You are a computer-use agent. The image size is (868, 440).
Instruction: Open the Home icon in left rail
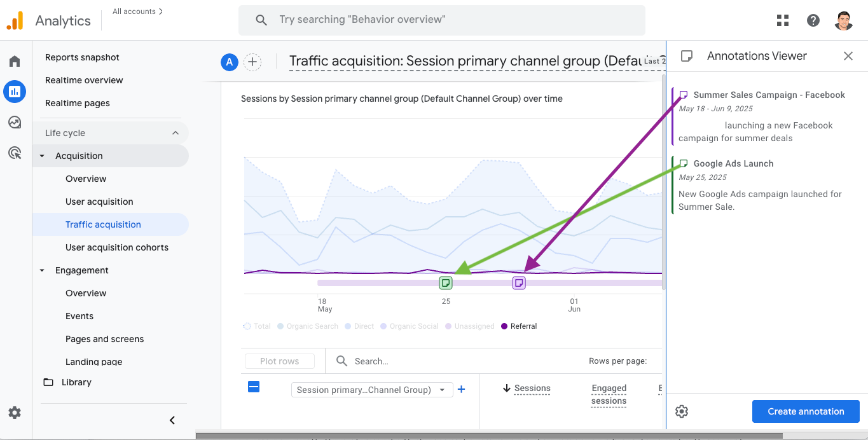tap(15, 61)
